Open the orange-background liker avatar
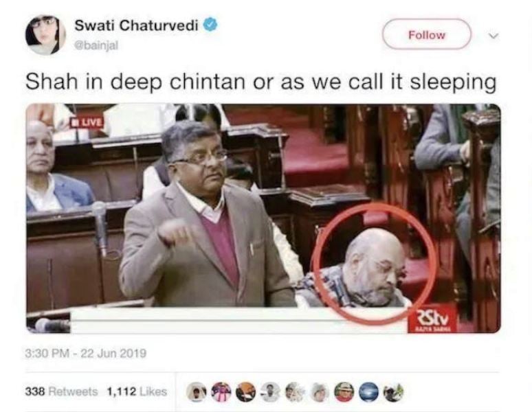This screenshot has height=412, width=532. click(245, 392)
